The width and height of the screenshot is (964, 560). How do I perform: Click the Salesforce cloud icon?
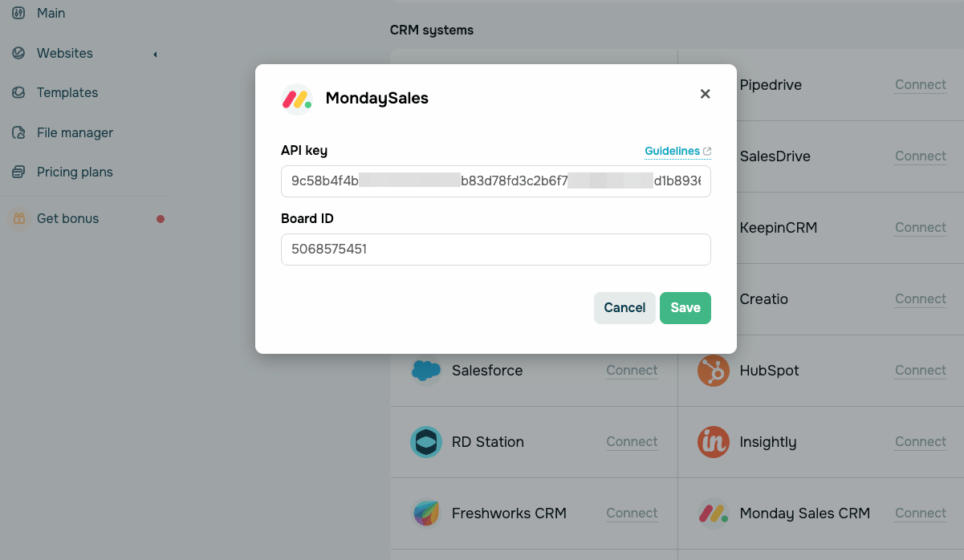[426, 371]
